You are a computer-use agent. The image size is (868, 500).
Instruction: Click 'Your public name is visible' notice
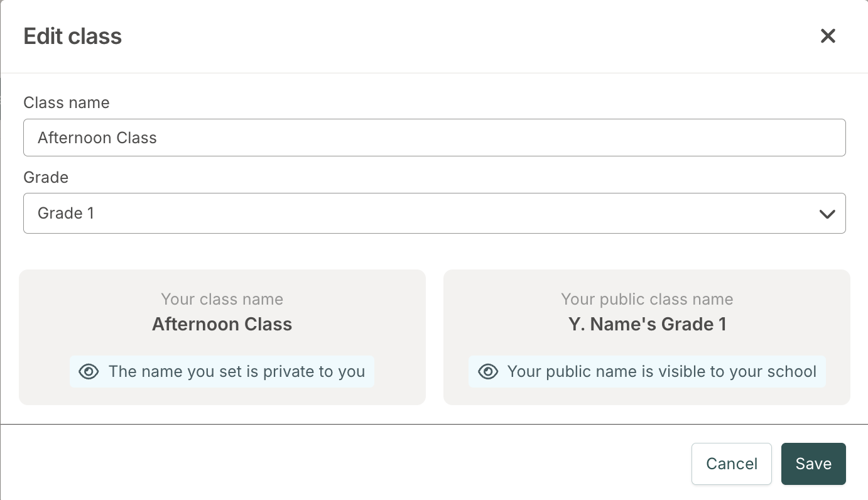[x=647, y=372]
